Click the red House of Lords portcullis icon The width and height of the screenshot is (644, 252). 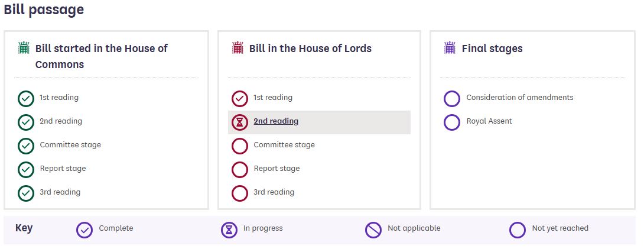pyautogui.click(x=238, y=48)
